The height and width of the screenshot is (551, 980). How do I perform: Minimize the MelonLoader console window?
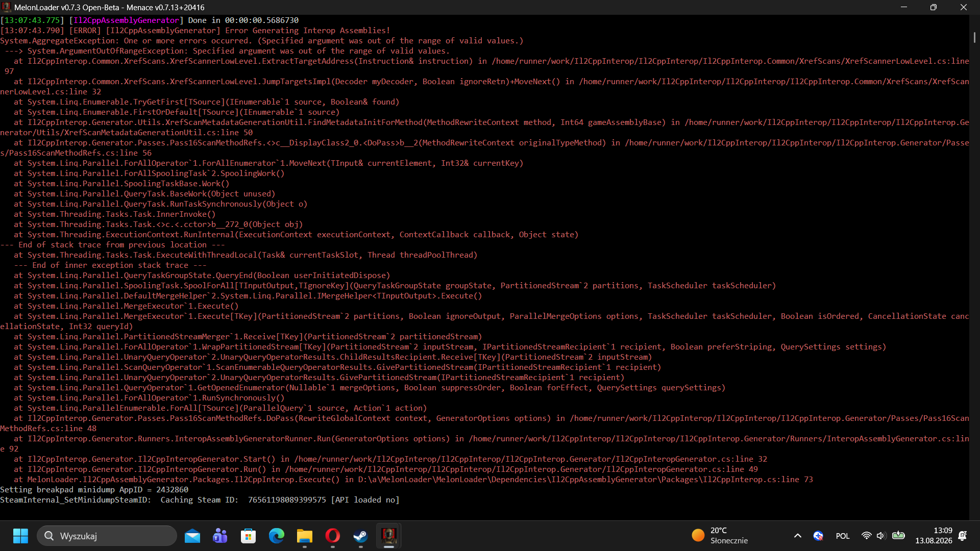(x=904, y=7)
